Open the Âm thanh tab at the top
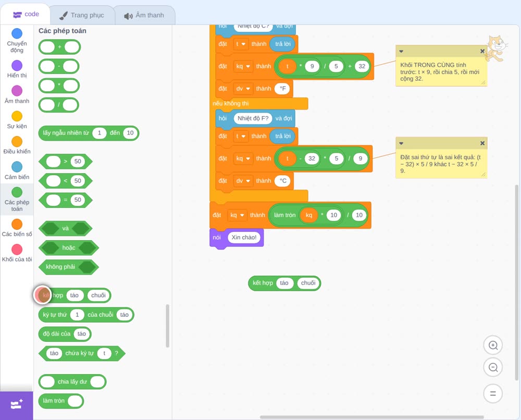Viewport: 521px width, 420px height. pyautogui.click(x=144, y=15)
